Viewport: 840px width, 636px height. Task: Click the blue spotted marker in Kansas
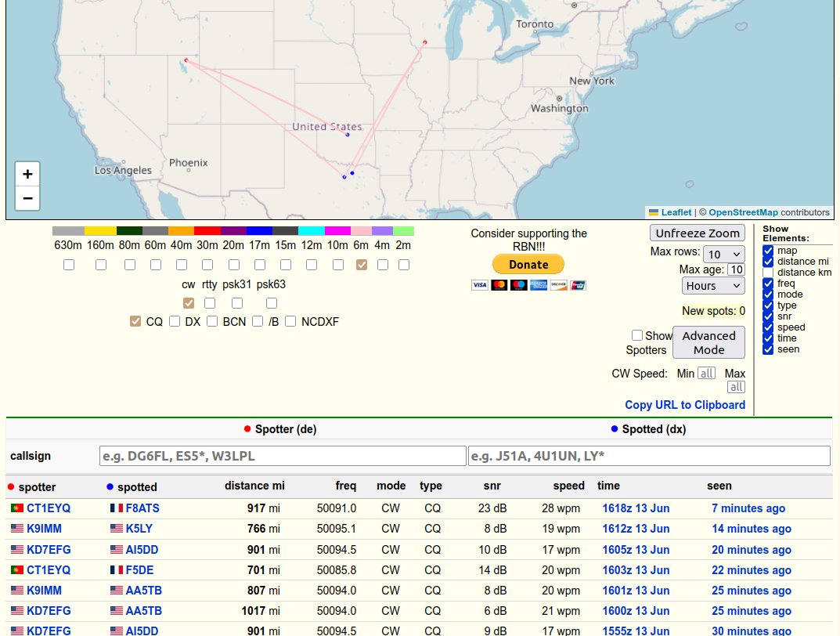pyautogui.click(x=348, y=135)
